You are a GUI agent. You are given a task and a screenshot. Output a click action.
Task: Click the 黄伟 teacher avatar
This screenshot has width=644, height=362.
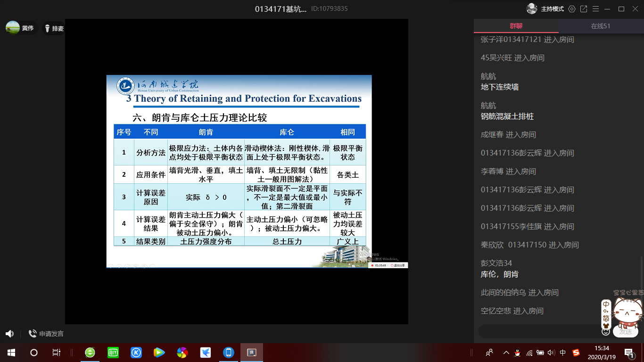pos(13,28)
